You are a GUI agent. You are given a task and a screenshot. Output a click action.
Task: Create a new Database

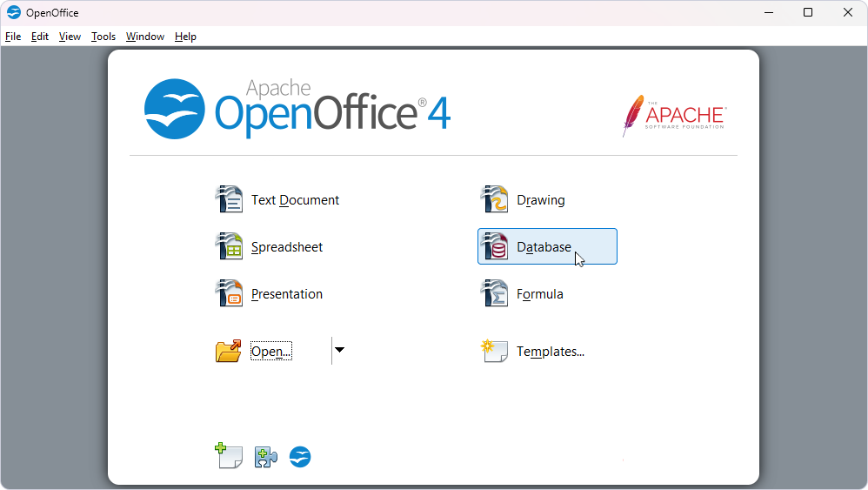tap(547, 246)
